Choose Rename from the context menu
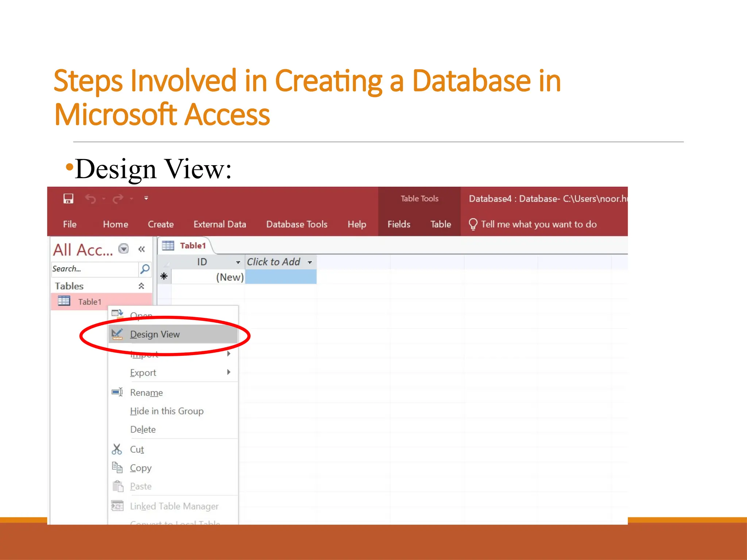The height and width of the screenshot is (560, 747). tap(173, 392)
